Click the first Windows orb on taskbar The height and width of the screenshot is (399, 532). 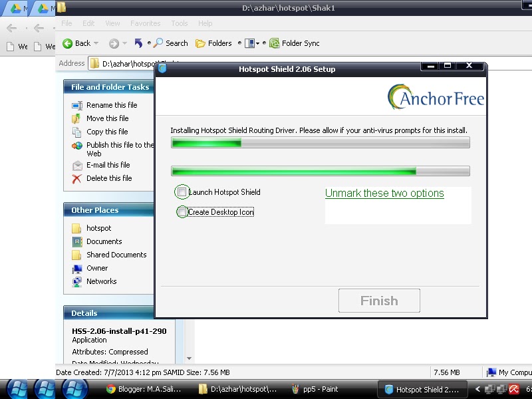point(17,389)
